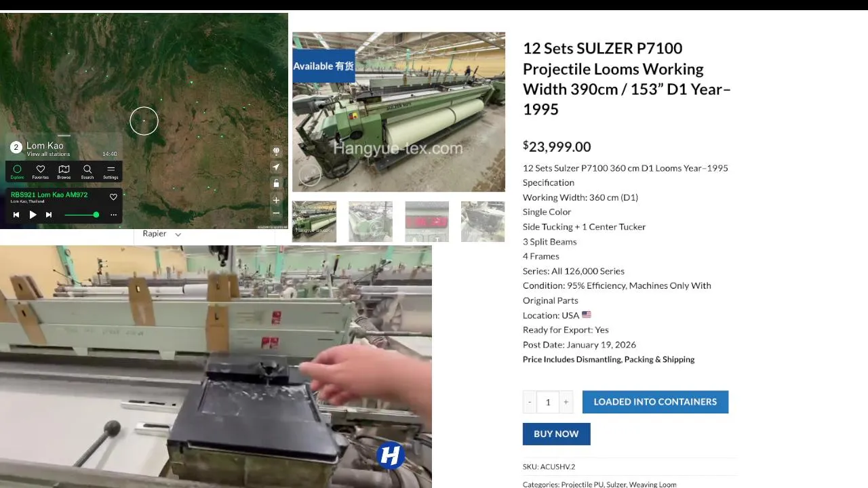Viewport: 868px width, 488px height.
Task: Adjust the radio volume slider
Action: [82, 215]
